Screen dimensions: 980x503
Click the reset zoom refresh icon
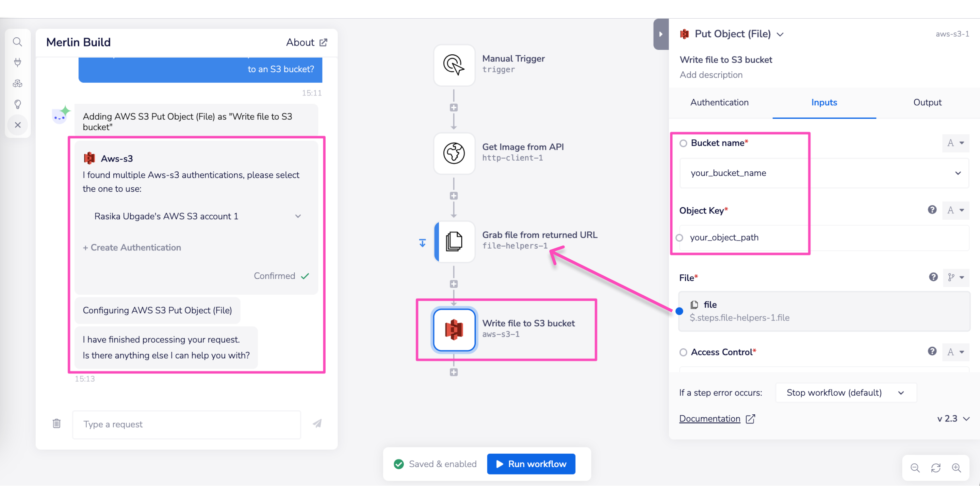pos(936,468)
